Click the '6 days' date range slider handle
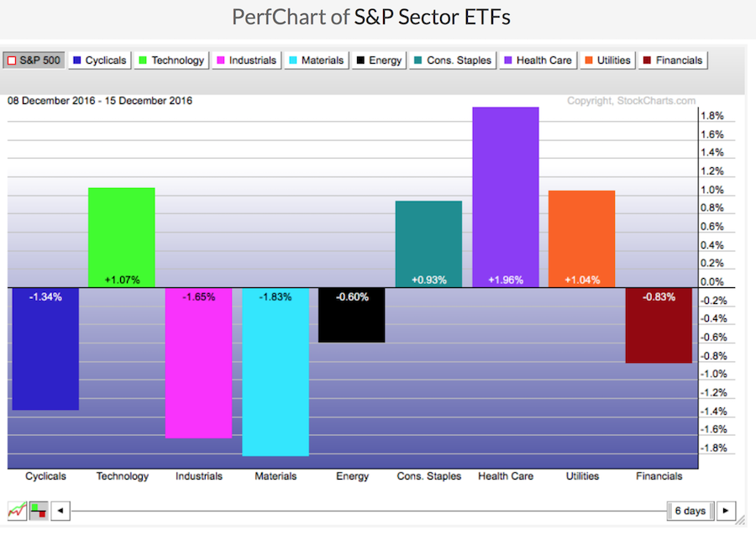This screenshot has height=535, width=756. tap(689, 511)
